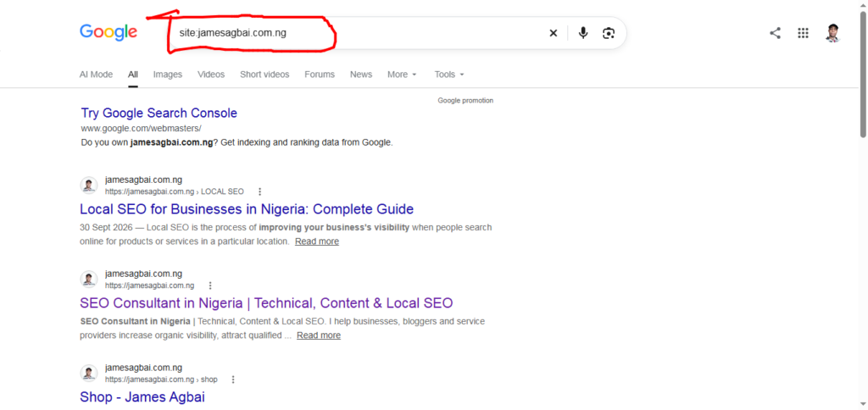Expand the More dropdown
Image resolution: width=868 pixels, height=410 pixels.
click(402, 75)
